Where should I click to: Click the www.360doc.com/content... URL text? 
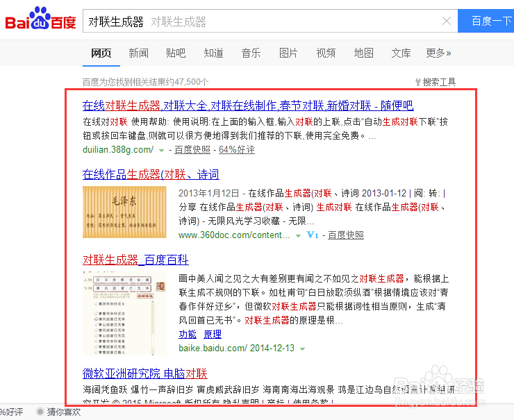234,235
